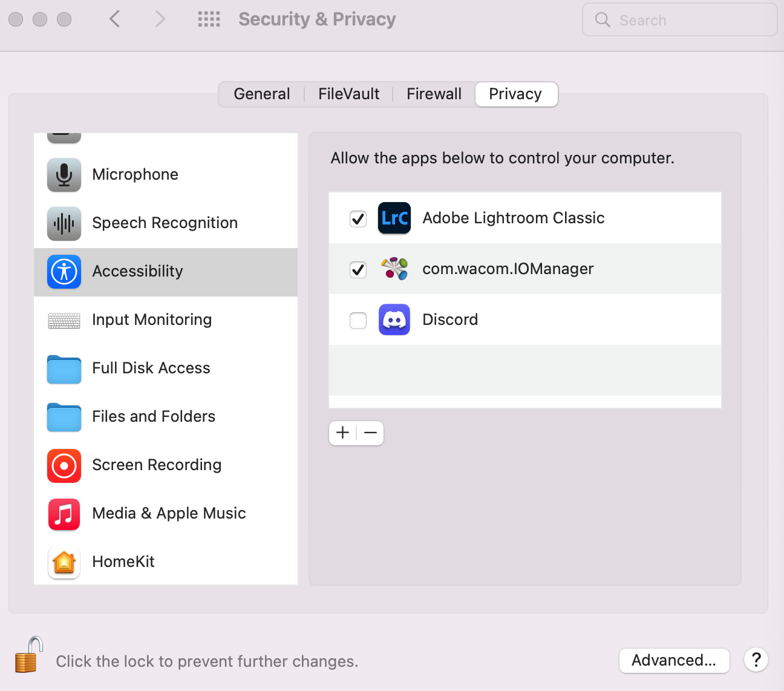The width and height of the screenshot is (784, 691).
Task: Show all preferences grid icon
Action: (209, 19)
